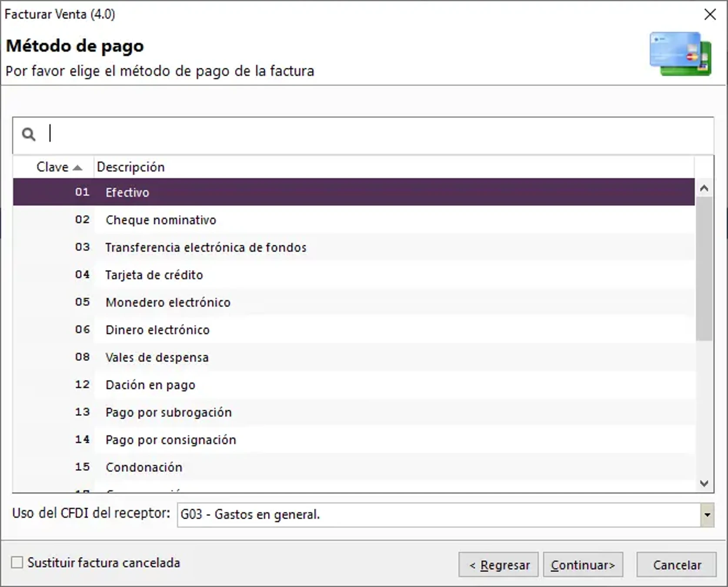The width and height of the screenshot is (728, 587).
Task: Click the Descripción column header
Action: (130, 167)
